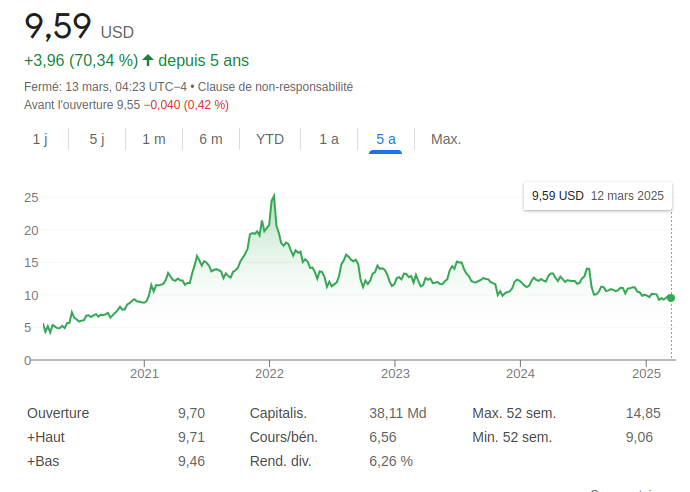Select the 1 a range tab
The image size is (690, 492).
(x=329, y=139)
